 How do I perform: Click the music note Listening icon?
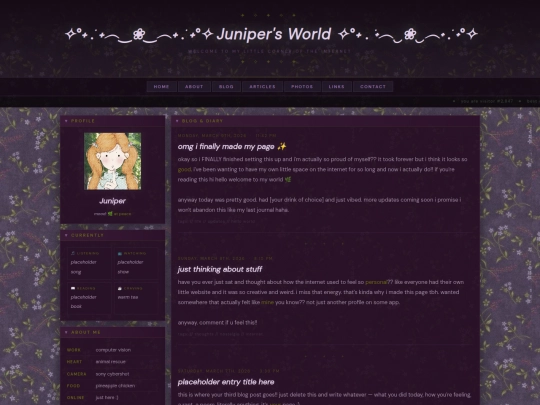coord(73,253)
